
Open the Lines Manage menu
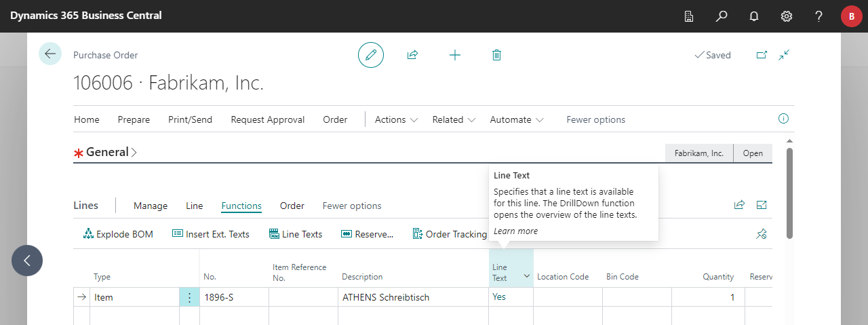pyautogui.click(x=151, y=206)
